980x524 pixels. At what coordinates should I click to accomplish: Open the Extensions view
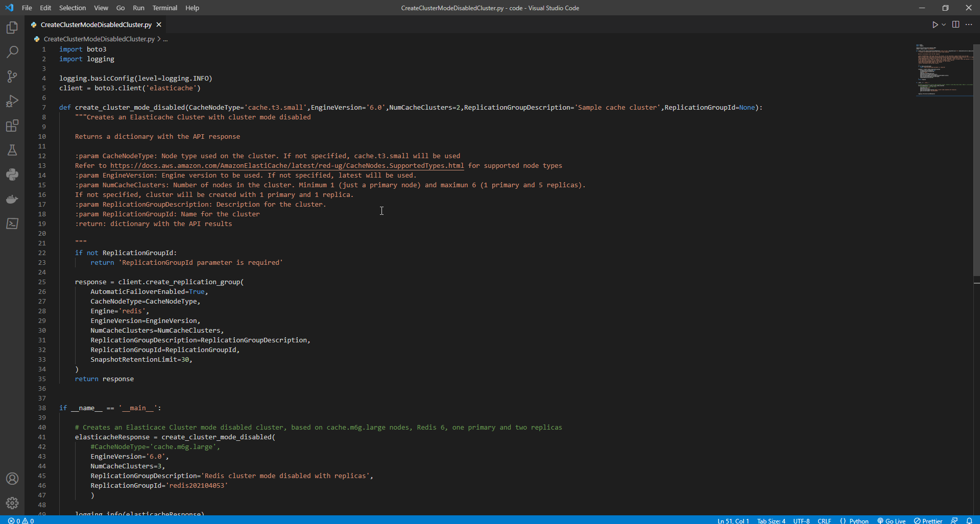(x=12, y=126)
